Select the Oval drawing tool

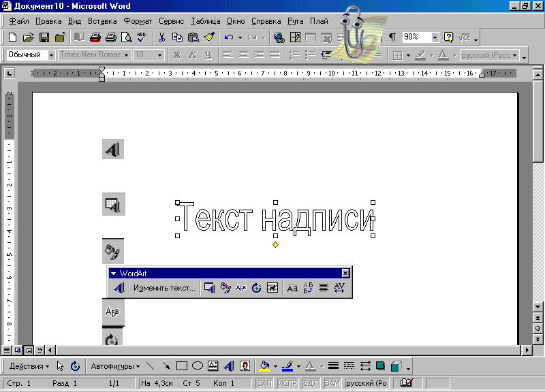pos(198,366)
